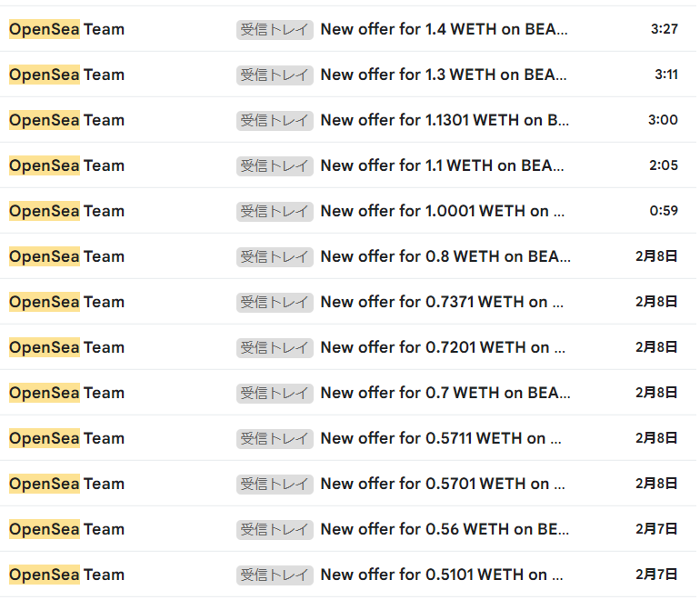Click 受信トレイ label on the 0.7 WETH row
The height and width of the screenshot is (600, 700).
[275, 394]
